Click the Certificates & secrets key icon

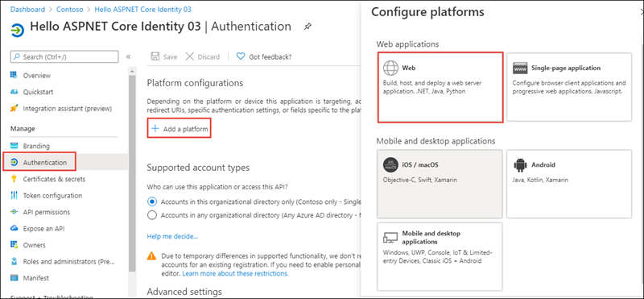click(x=14, y=179)
